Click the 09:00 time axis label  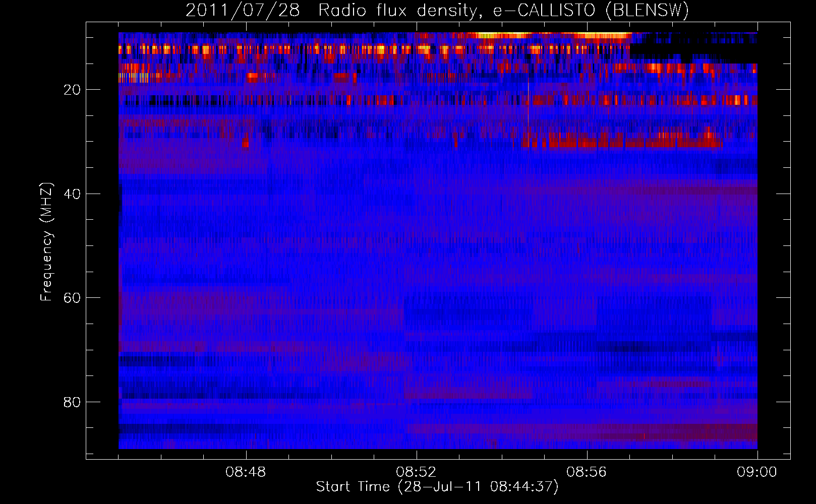757,472
